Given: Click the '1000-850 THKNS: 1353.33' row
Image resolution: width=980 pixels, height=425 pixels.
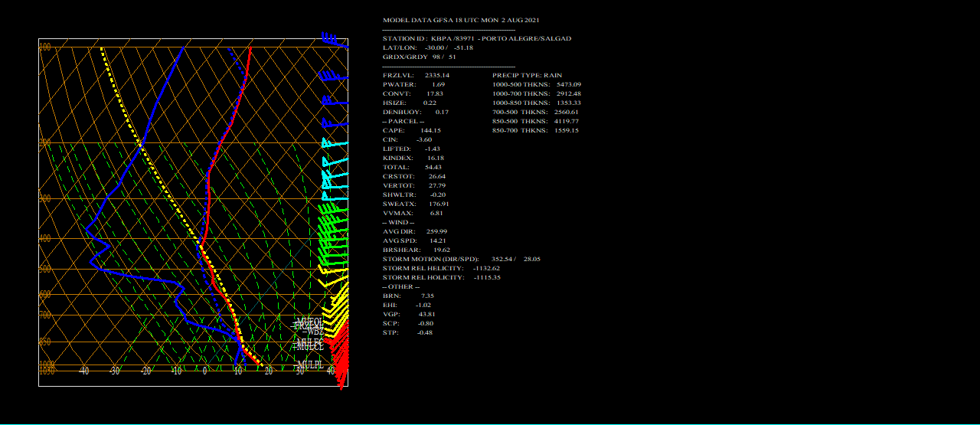Looking at the screenshot, I should click(537, 103).
